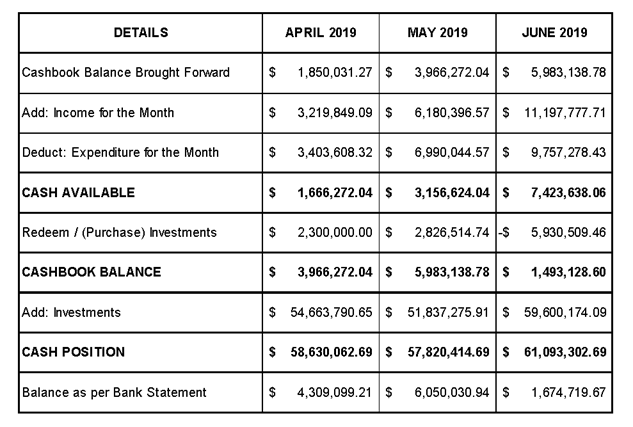Click the Add: Investments row label
The width and height of the screenshot is (633, 427).
point(71,312)
